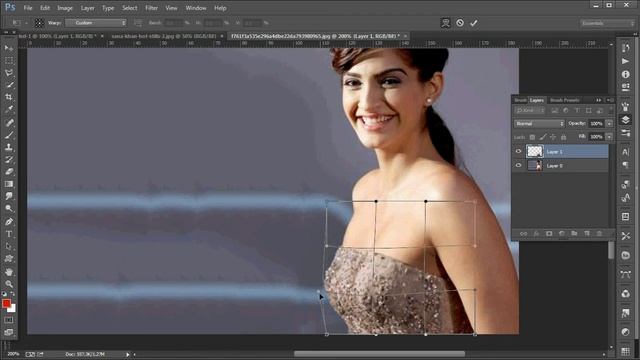This screenshot has width=640, height=360.
Task: Filter layers for type layers
Action: point(577,111)
